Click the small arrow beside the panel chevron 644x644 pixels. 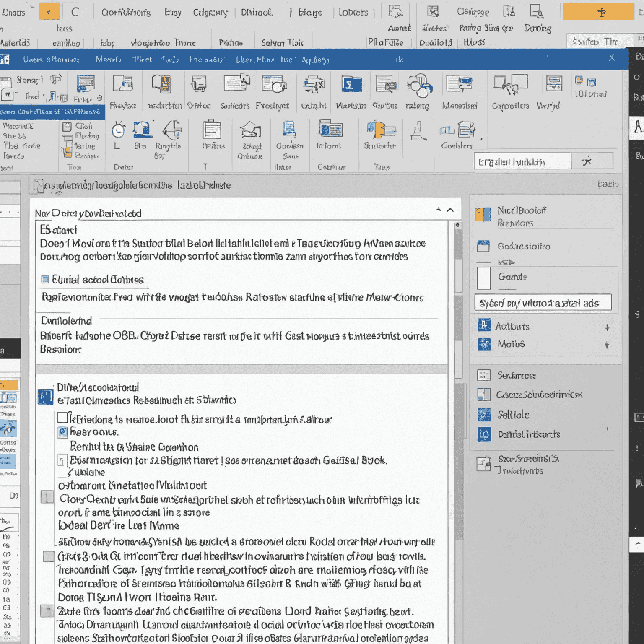pyautogui.click(x=439, y=209)
